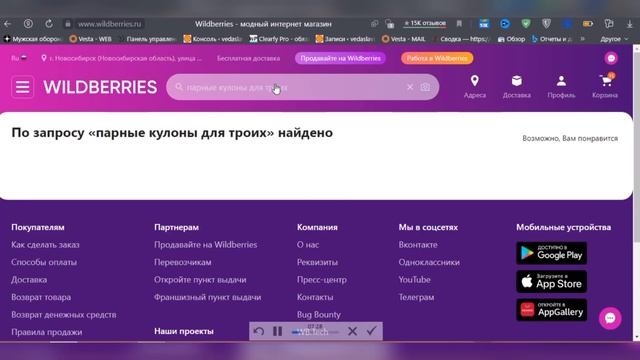Open Как сделать заказ link
This screenshot has width=640, height=360.
[45, 245]
